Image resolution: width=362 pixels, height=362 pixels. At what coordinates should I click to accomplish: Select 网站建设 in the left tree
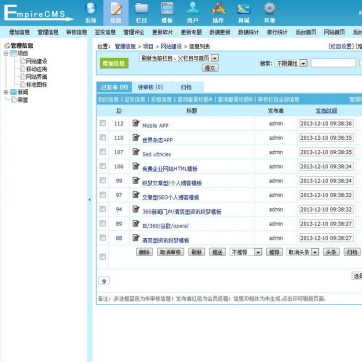click(x=36, y=61)
